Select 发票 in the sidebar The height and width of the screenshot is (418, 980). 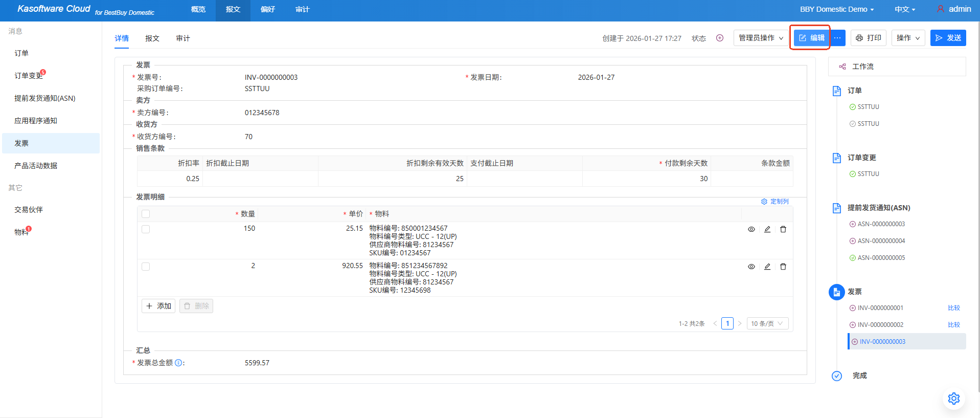(51, 143)
